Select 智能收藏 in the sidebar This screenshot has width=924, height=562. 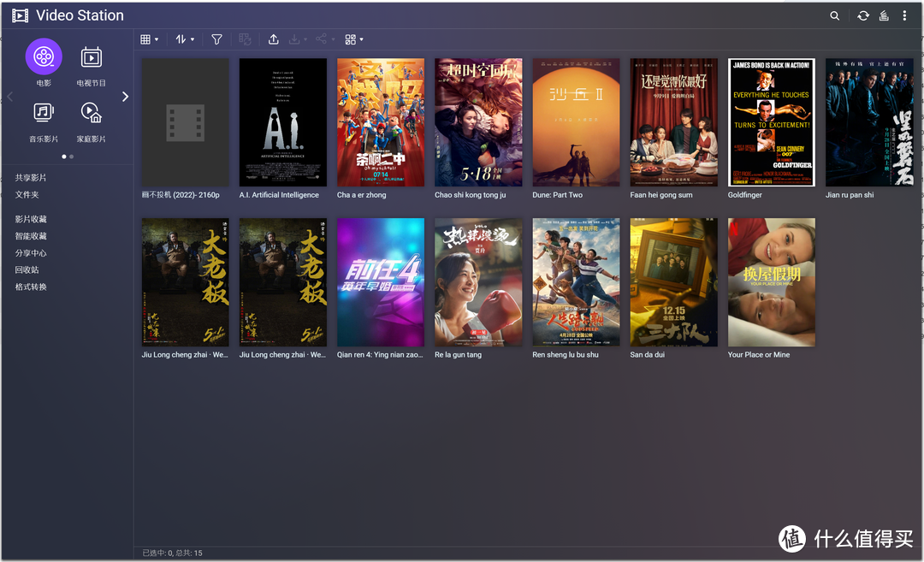click(31, 236)
